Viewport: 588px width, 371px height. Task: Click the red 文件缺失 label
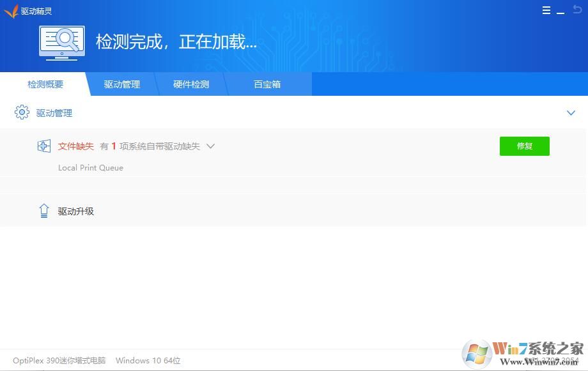pos(76,146)
